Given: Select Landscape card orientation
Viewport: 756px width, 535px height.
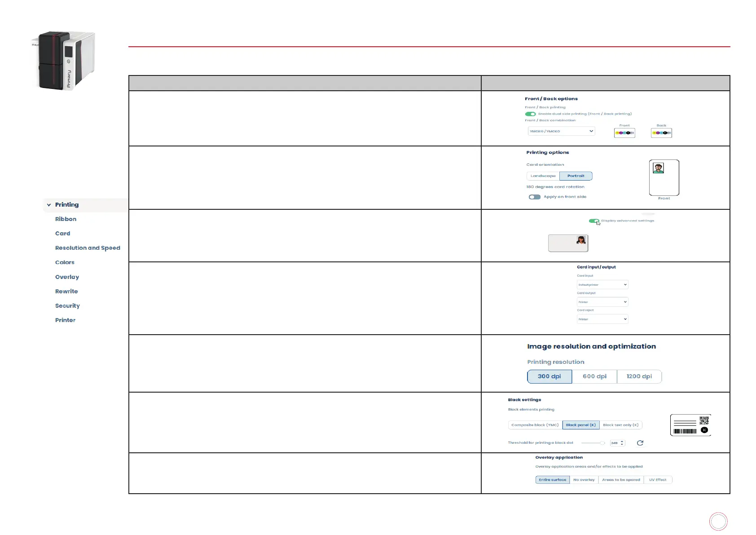Looking at the screenshot, I should 543,176.
